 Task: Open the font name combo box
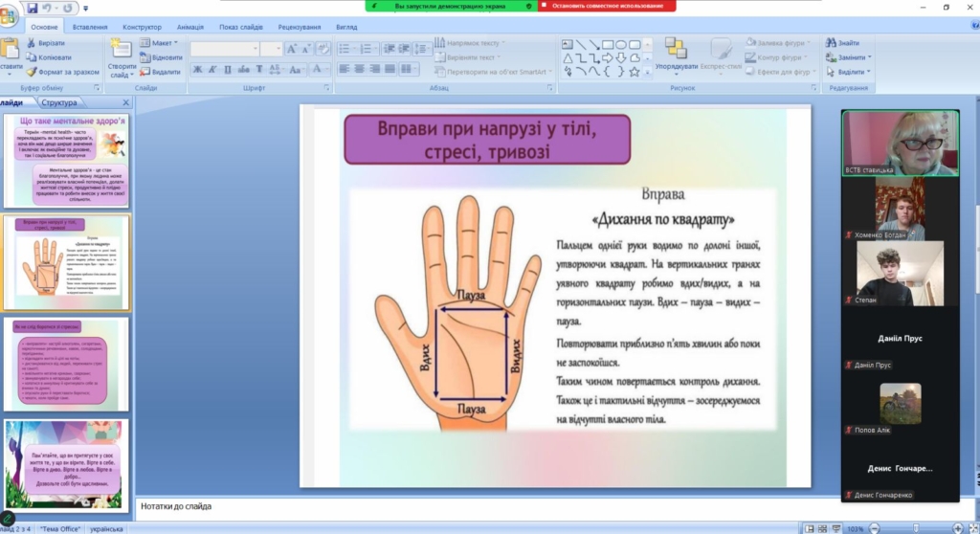coord(223,49)
